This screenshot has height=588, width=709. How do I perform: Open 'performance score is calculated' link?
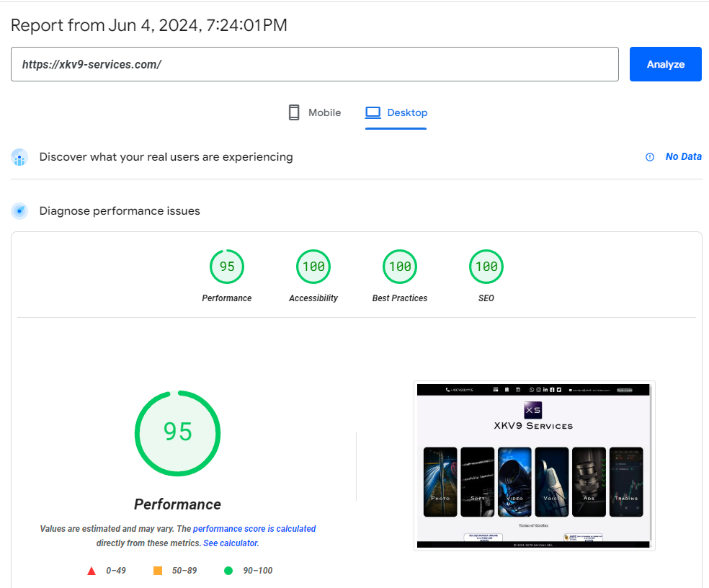[x=254, y=529]
